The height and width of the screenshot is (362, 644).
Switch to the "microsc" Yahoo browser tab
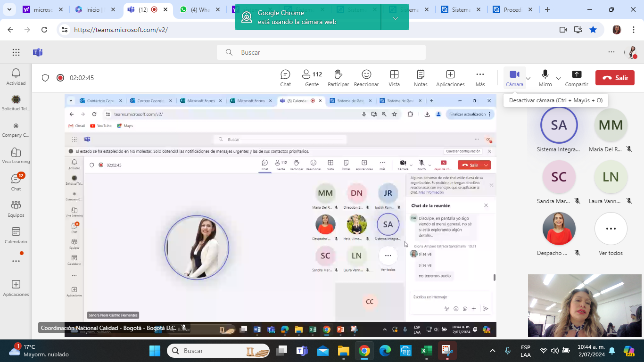point(43,9)
